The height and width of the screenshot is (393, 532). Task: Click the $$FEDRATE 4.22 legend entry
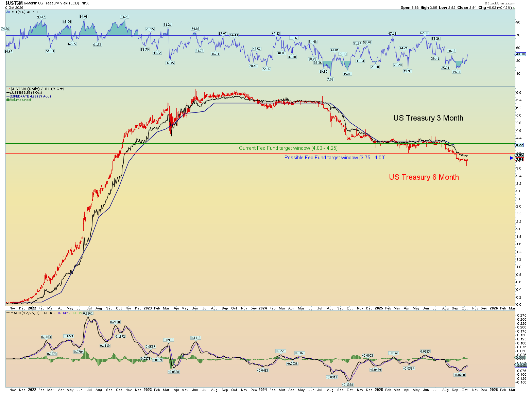click(30, 96)
